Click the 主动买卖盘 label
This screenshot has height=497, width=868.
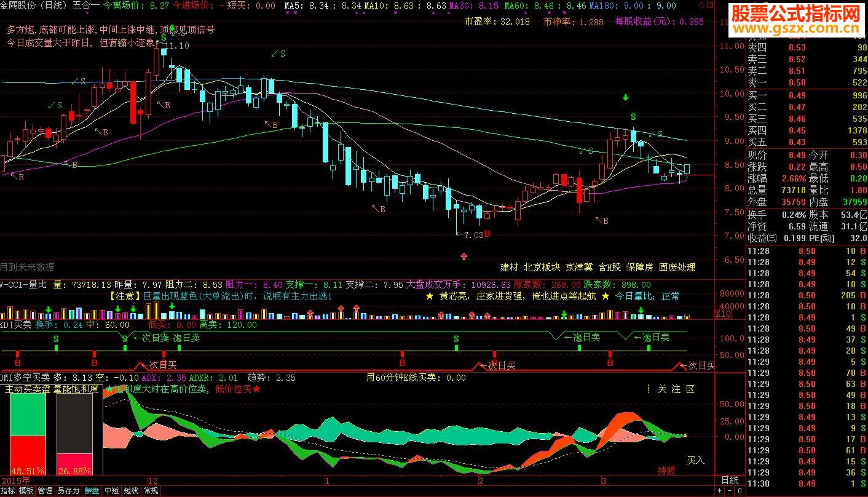pyautogui.click(x=28, y=389)
